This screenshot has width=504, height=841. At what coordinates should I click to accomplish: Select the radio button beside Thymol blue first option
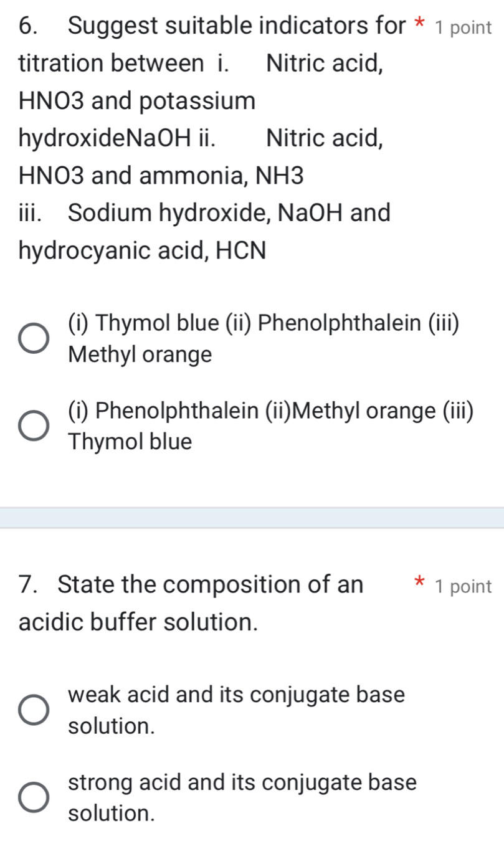click(x=33, y=339)
